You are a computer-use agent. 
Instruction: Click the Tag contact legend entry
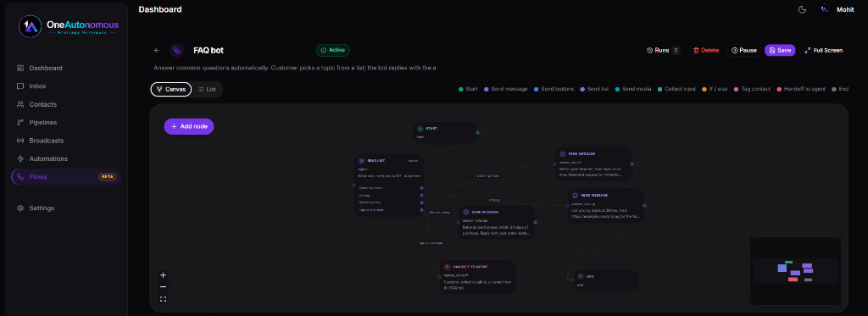(x=752, y=89)
